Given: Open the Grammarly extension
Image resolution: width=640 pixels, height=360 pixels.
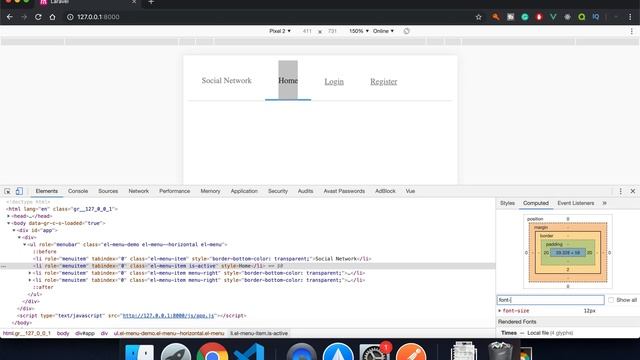Looking at the screenshot, I should pos(524,17).
